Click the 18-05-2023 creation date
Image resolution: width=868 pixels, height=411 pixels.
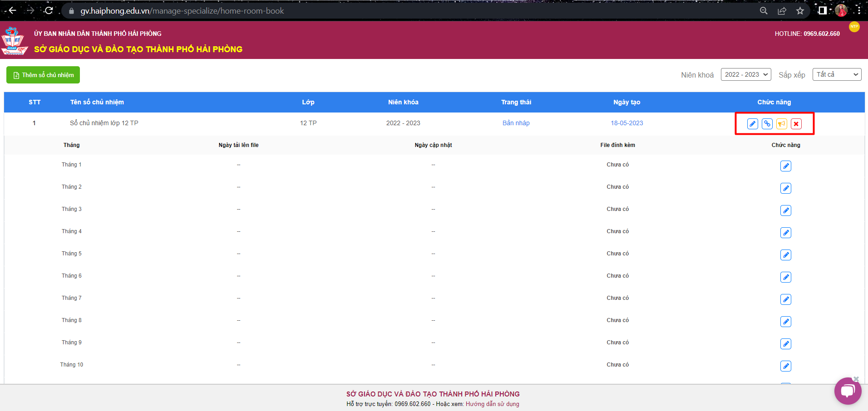click(x=626, y=123)
